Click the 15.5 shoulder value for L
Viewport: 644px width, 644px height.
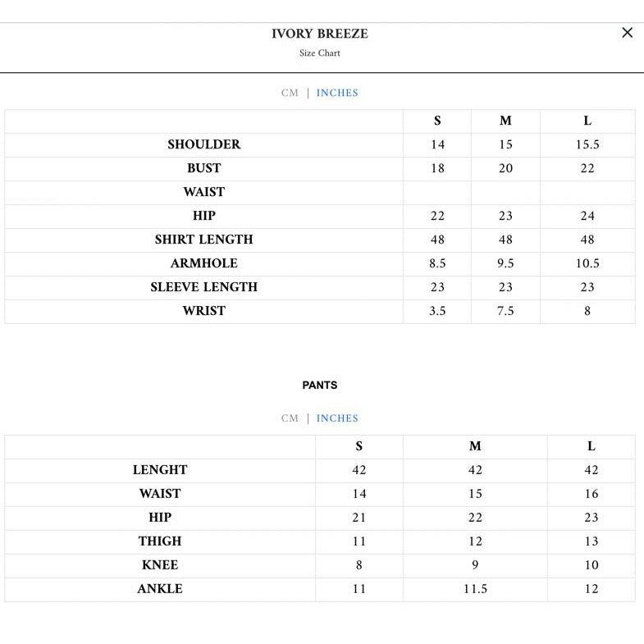point(587,144)
